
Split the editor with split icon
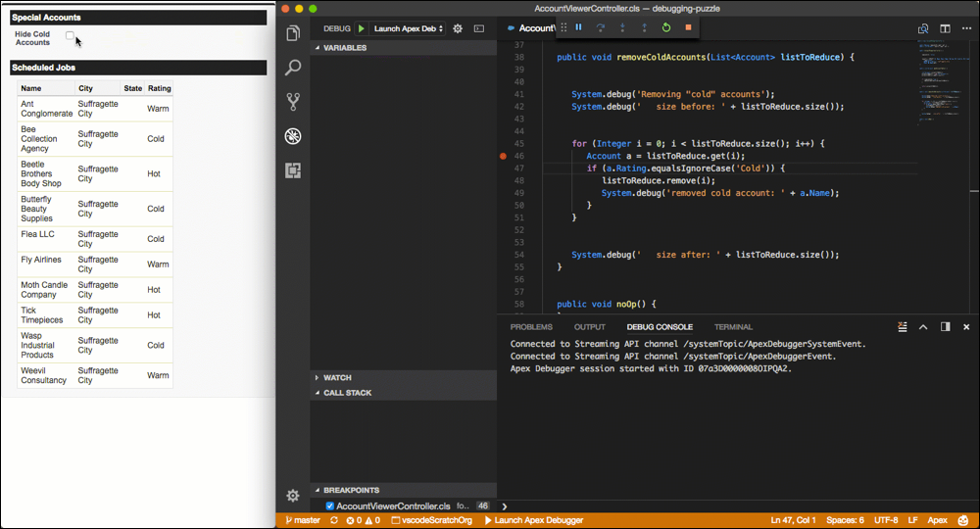[x=945, y=28]
